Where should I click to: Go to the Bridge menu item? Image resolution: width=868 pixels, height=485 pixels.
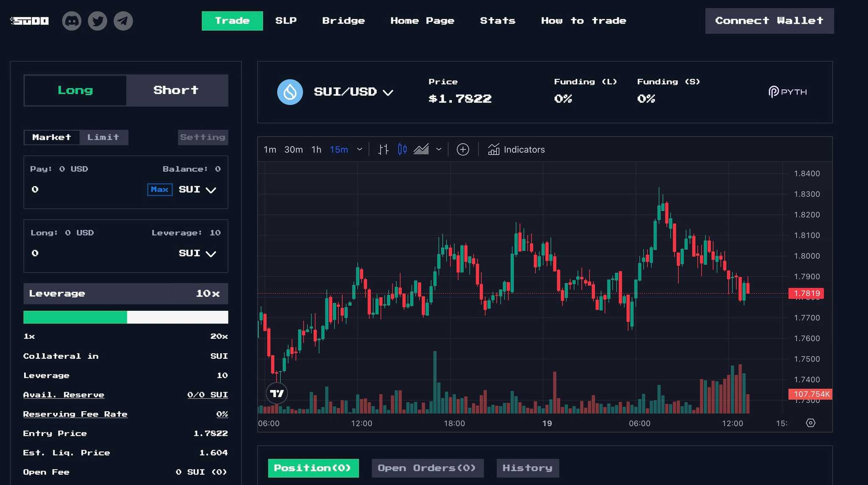click(343, 21)
